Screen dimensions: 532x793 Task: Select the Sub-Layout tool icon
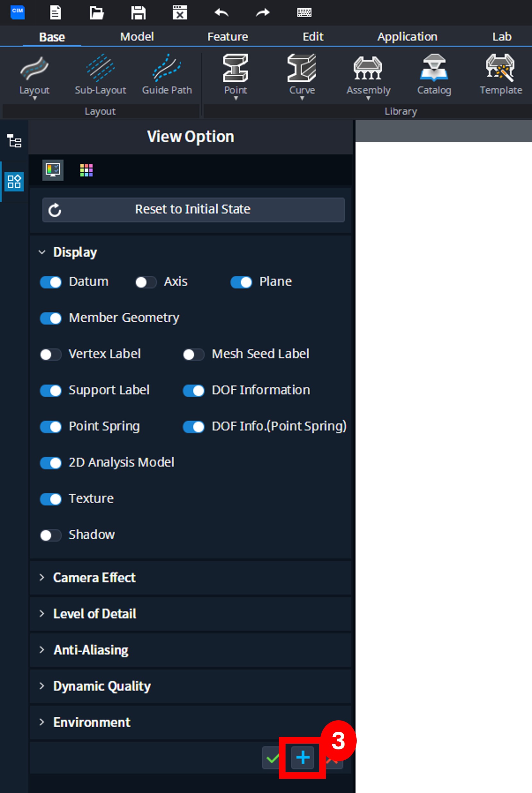[100, 68]
